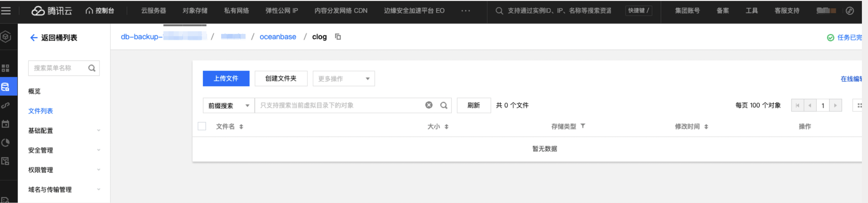The image size is (868, 203).
Task: Open the blurred account profile menu
Action: 826,11
